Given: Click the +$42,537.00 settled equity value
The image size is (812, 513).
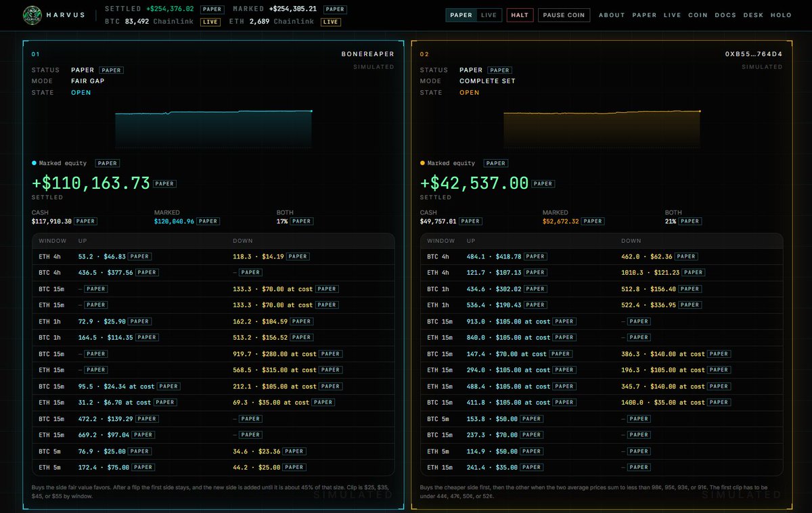Looking at the screenshot, I should point(474,183).
